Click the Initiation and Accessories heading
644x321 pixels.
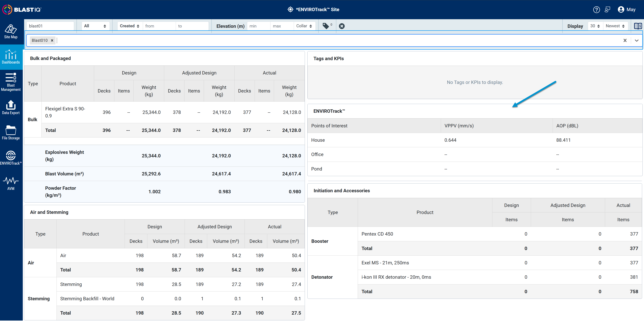[341, 191]
